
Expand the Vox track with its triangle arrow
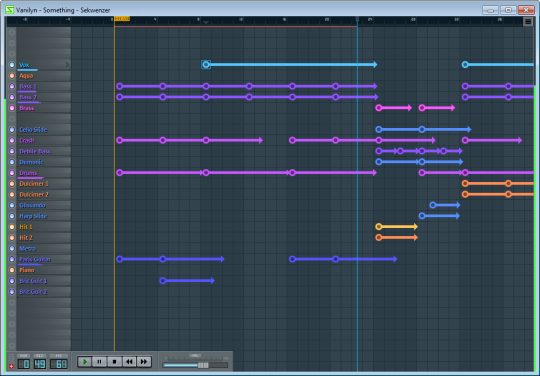pyautogui.click(x=68, y=64)
